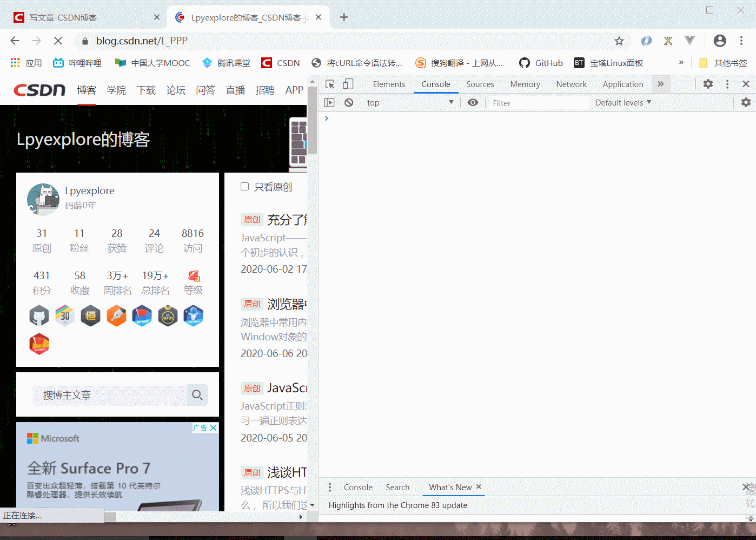756x540 pixels.
Task: Click the clear console icon
Action: (x=348, y=102)
